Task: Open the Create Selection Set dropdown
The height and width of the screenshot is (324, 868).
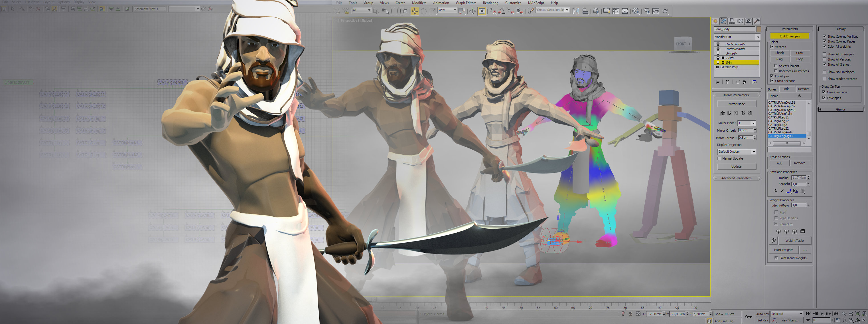Action: [553, 10]
